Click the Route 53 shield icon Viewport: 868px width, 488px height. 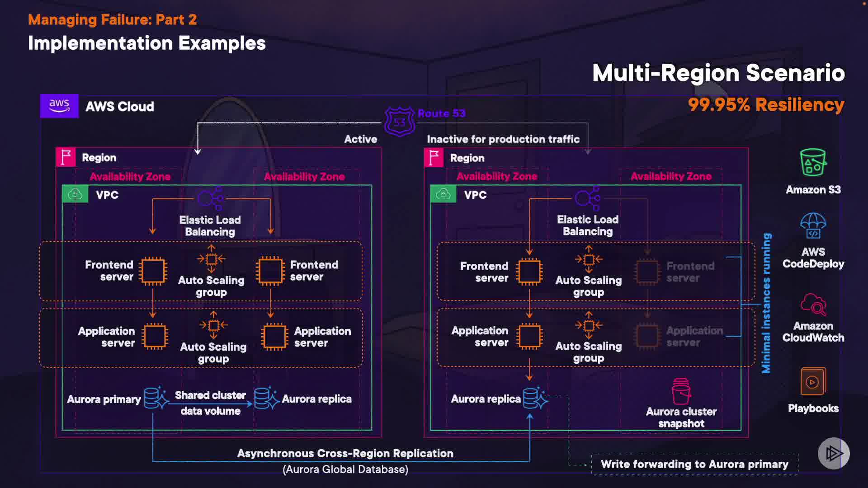[400, 122]
